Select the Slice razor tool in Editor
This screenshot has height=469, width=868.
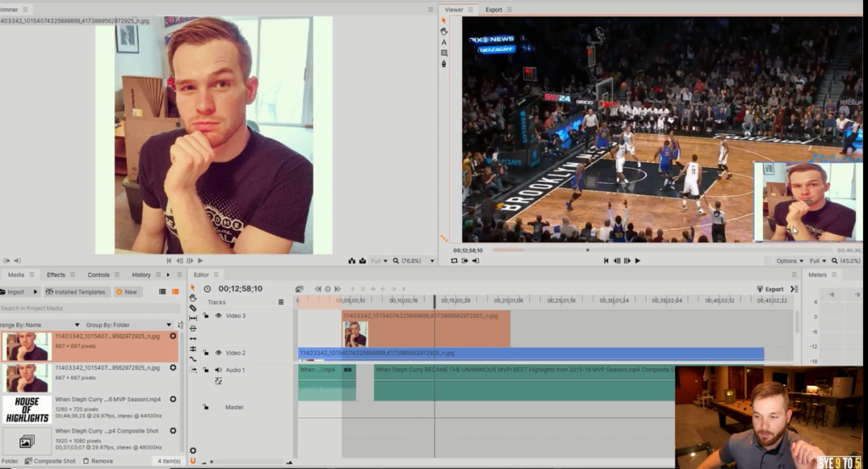(192, 308)
